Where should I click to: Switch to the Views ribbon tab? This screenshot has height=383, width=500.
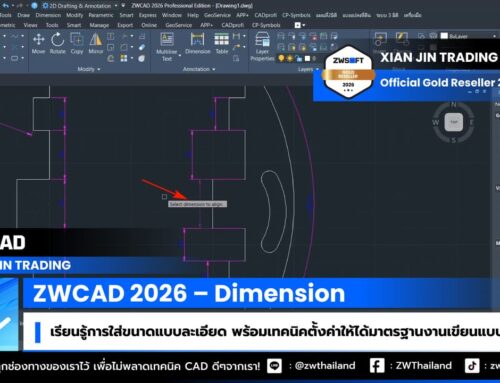click(30, 25)
